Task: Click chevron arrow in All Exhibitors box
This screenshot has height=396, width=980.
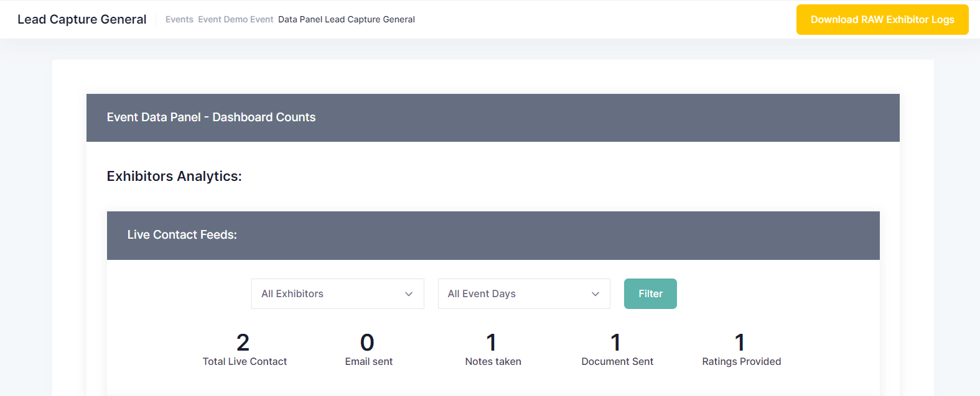Action: [409, 294]
